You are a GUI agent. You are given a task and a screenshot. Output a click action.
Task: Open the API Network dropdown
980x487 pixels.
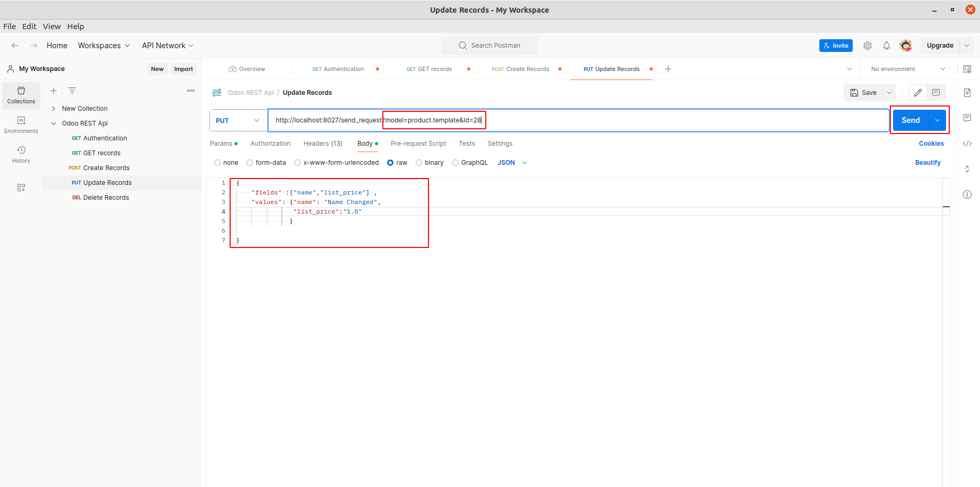tap(168, 46)
